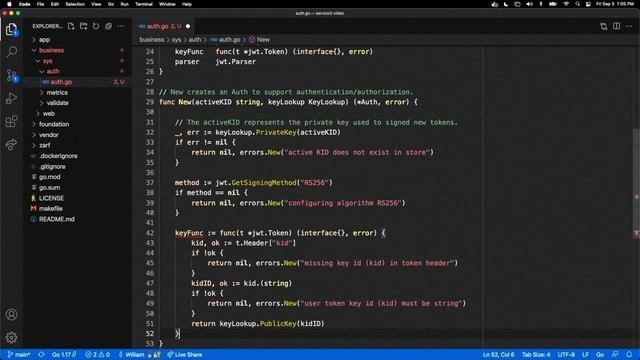Open the Run and Debug view
This screenshot has width=640, height=360.
11,98
